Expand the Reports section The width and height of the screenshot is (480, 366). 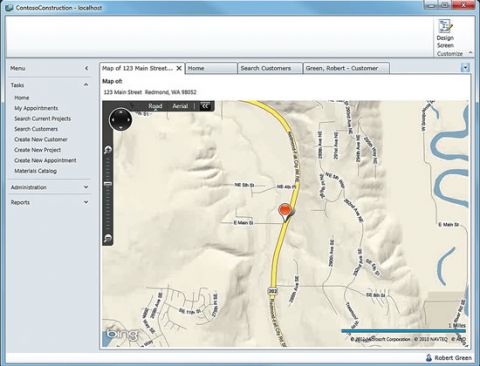point(86,202)
